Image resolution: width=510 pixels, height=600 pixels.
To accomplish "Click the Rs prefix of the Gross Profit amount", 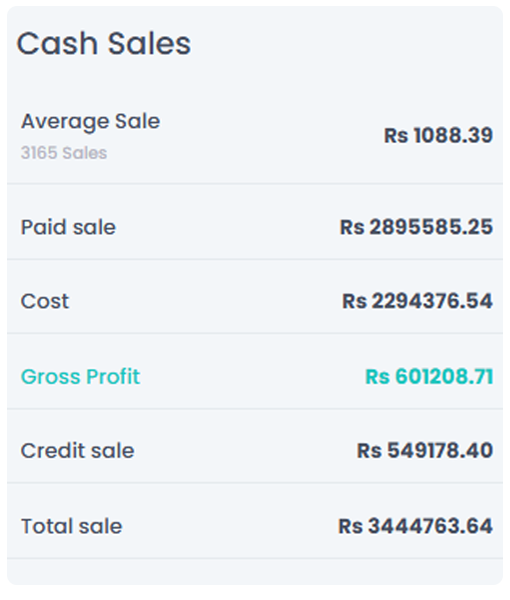I will pos(378,377).
